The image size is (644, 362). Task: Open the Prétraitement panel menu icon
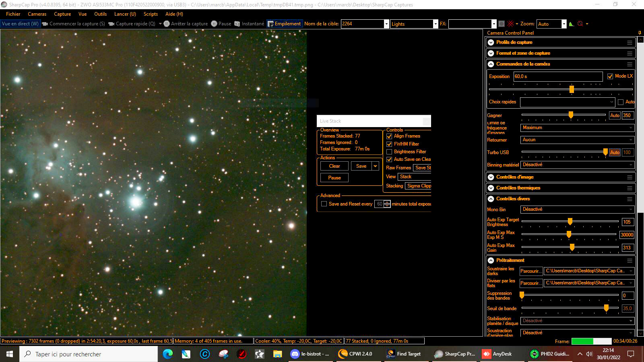pyautogui.click(x=630, y=260)
